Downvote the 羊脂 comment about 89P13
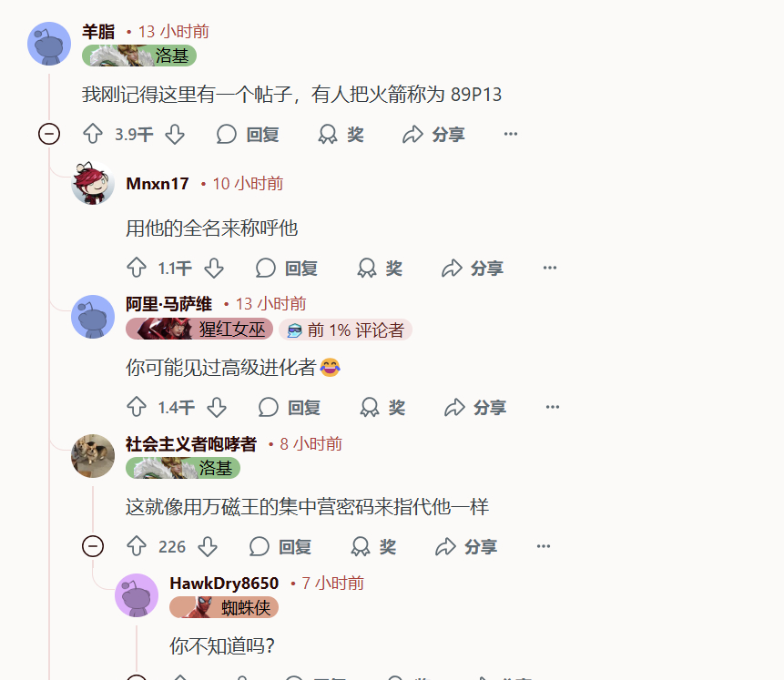 point(175,134)
